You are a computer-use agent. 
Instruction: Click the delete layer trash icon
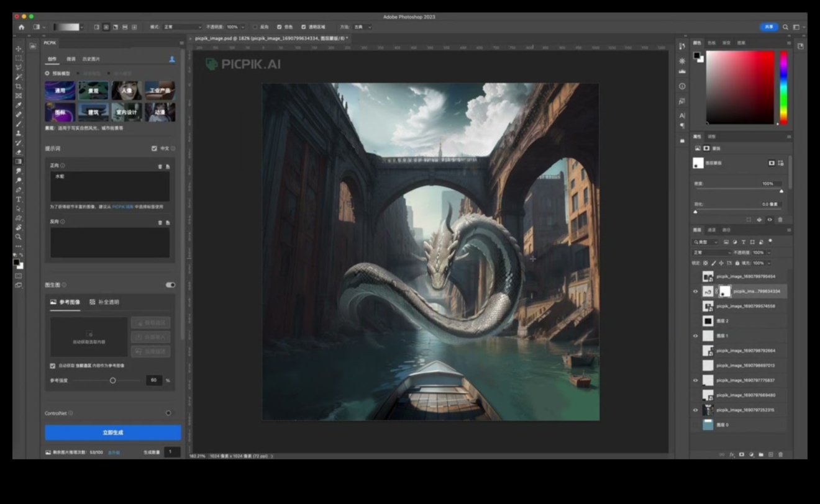coord(781,454)
